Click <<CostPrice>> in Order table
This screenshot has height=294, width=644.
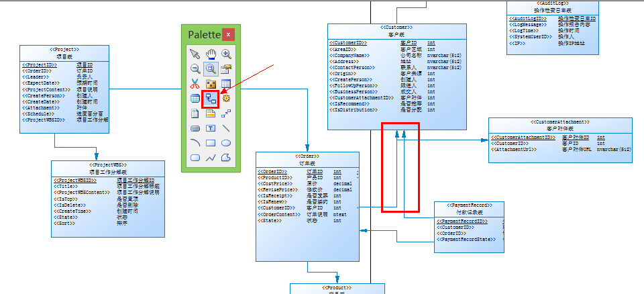pyautogui.click(x=275, y=184)
